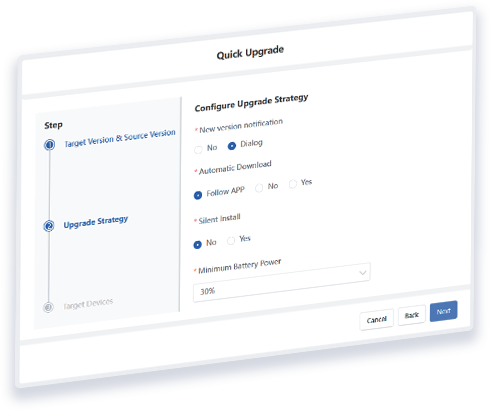
Task: Click the Quick Upgrade title
Action: pyautogui.click(x=250, y=53)
